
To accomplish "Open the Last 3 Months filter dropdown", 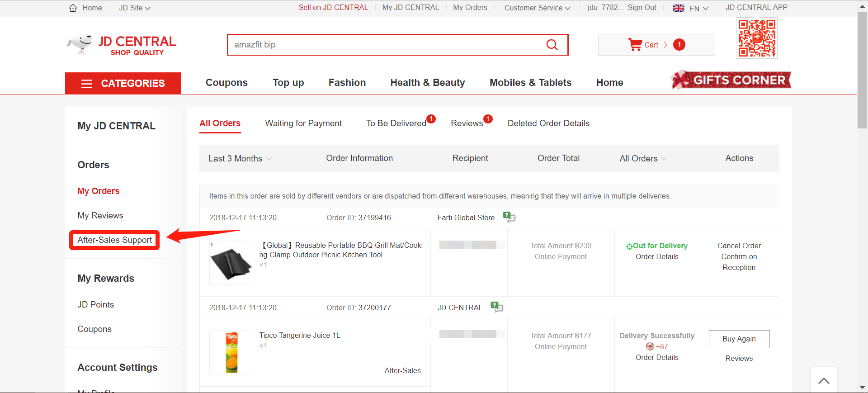I will click(240, 158).
